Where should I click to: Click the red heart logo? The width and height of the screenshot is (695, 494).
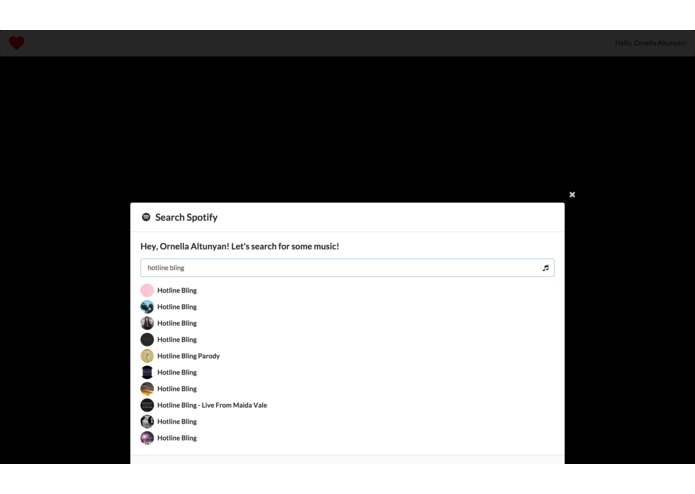click(x=17, y=43)
